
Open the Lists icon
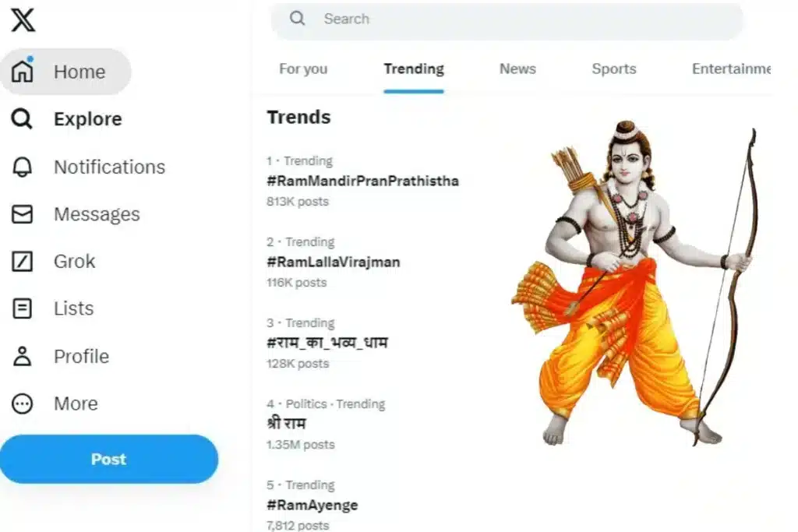coord(23,309)
